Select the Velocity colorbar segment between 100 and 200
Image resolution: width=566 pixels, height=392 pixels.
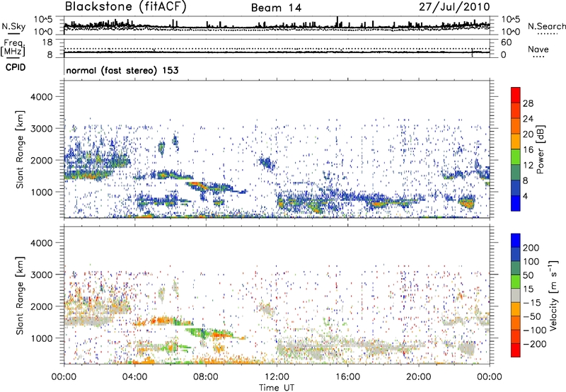tap(516, 255)
